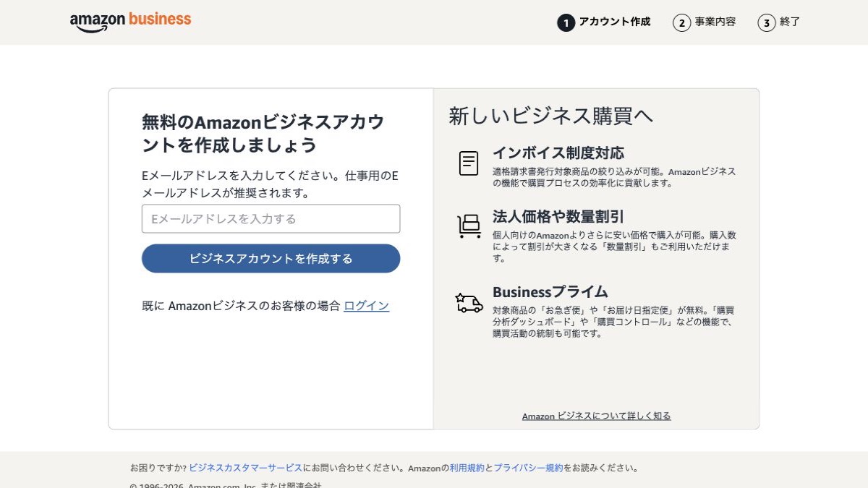Click heading 無料のAmazonビジネスアカウントを作成しましょう
868x488 pixels.
click(263, 133)
